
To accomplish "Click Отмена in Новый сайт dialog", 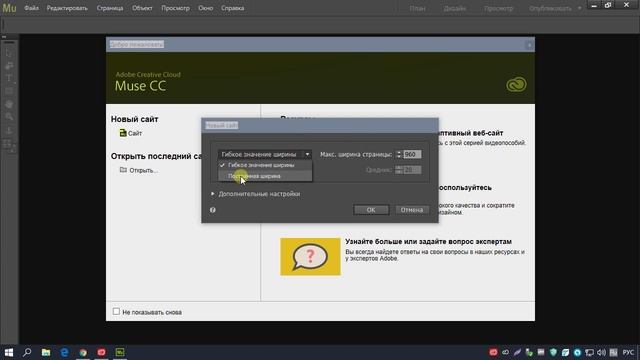I will click(411, 210).
